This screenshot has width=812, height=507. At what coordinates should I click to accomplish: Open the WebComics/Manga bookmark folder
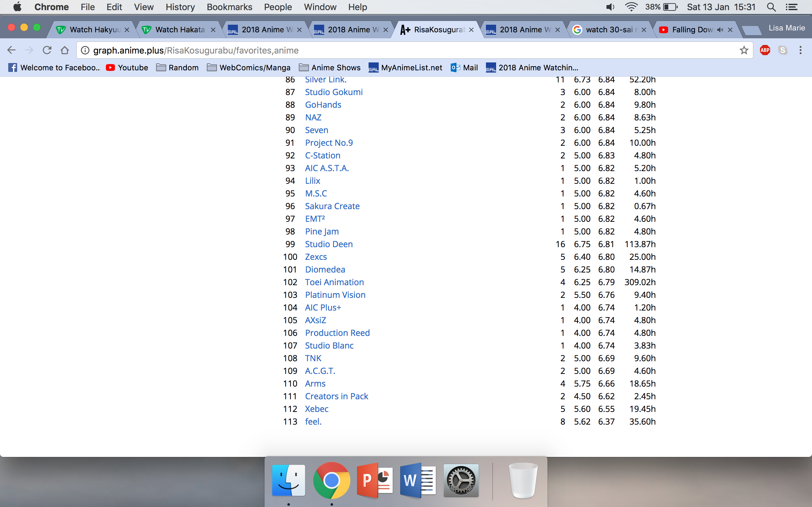tap(249, 68)
